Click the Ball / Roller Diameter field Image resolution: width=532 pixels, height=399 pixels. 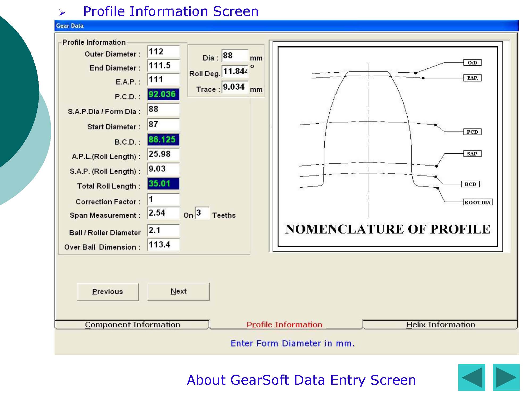pos(164,230)
